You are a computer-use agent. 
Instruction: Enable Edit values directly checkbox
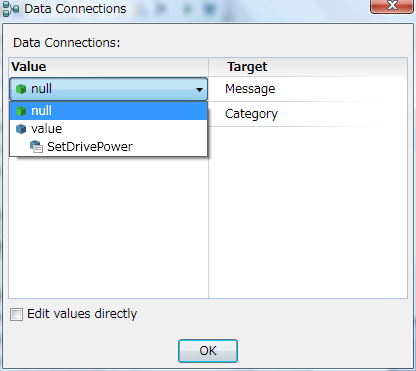pyautogui.click(x=16, y=314)
